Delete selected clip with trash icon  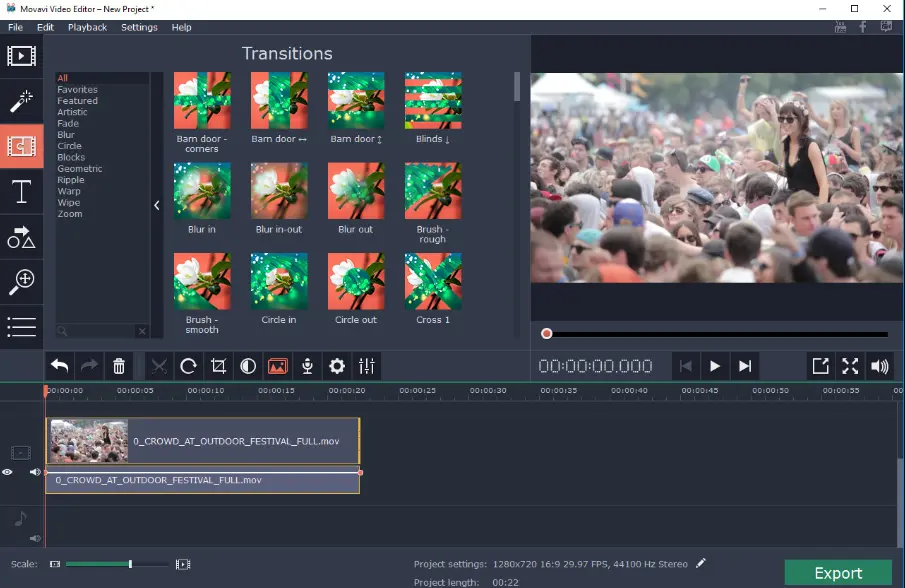click(119, 366)
